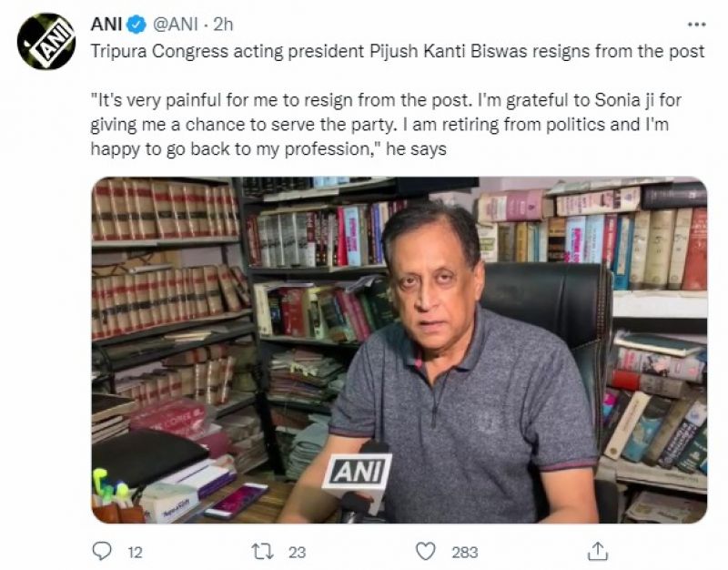Like the tweet with the heart icon
Image resolution: width=728 pixels, height=570 pixels.
coord(425,551)
